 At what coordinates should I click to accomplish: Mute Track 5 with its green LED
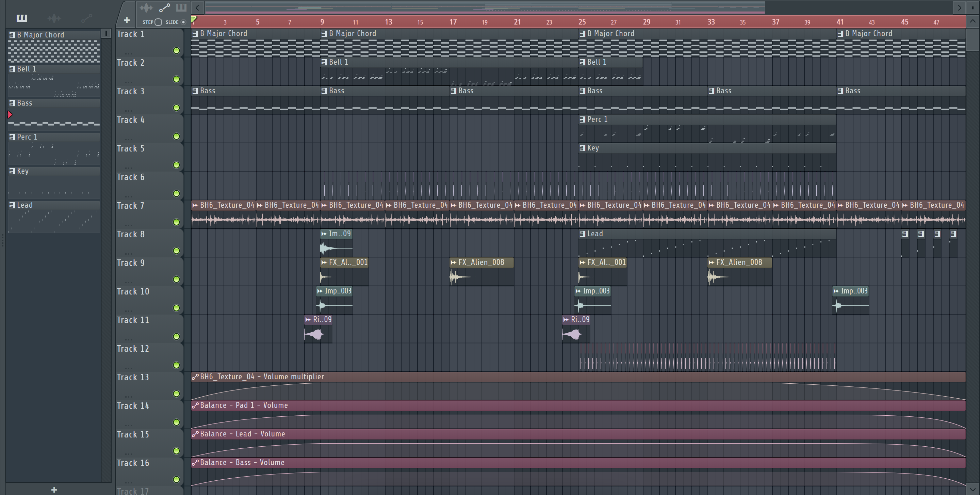(x=176, y=165)
